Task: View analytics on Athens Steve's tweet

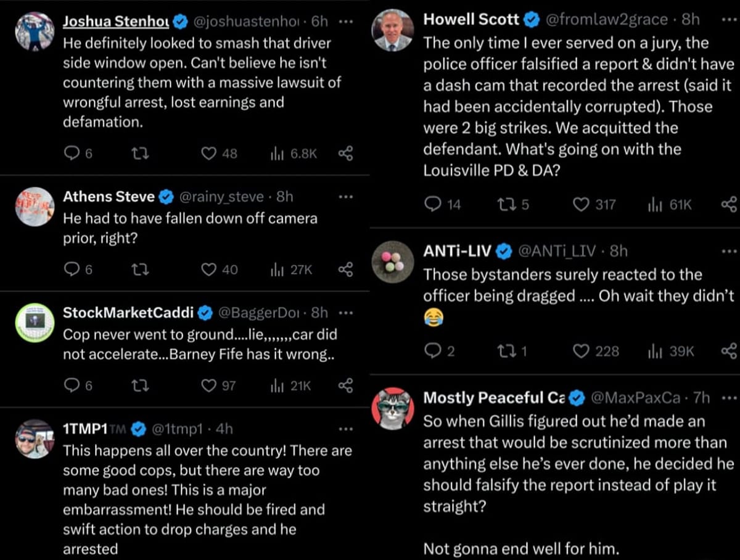Action: [276, 269]
